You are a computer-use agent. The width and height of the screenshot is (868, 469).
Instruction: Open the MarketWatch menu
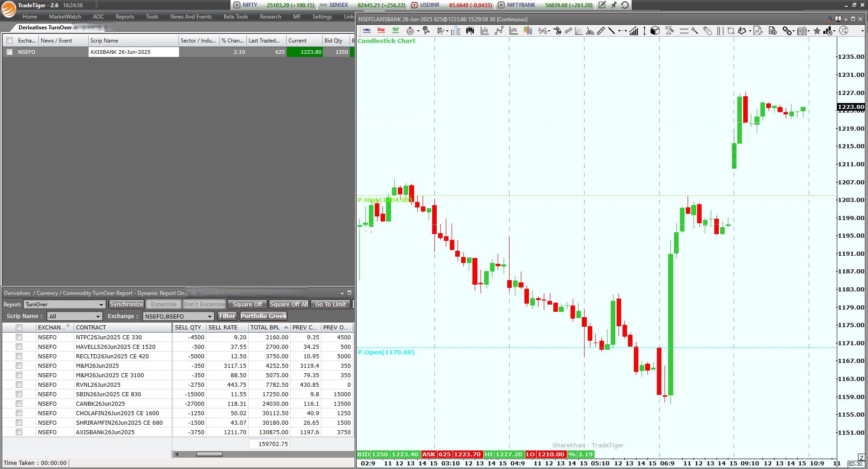[x=65, y=17]
